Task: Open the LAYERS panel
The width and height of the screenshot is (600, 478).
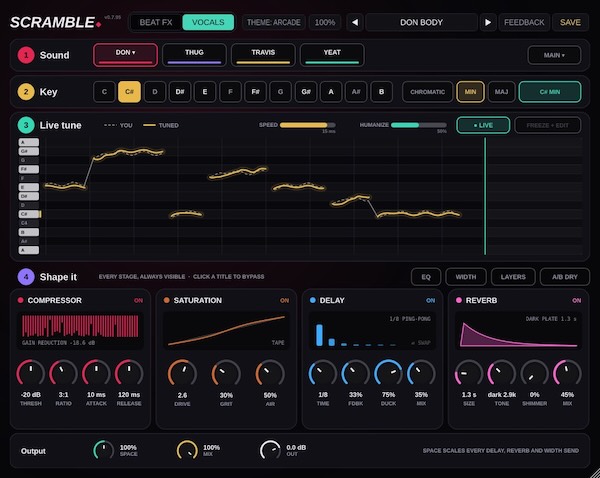Action: point(513,277)
